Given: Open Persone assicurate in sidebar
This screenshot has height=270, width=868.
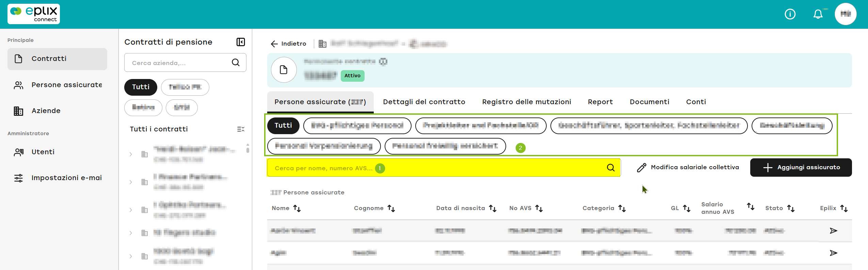Looking at the screenshot, I should click(57, 85).
